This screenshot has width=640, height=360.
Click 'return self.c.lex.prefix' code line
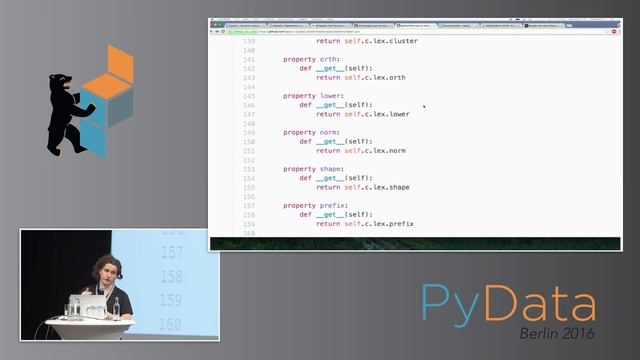(365, 224)
